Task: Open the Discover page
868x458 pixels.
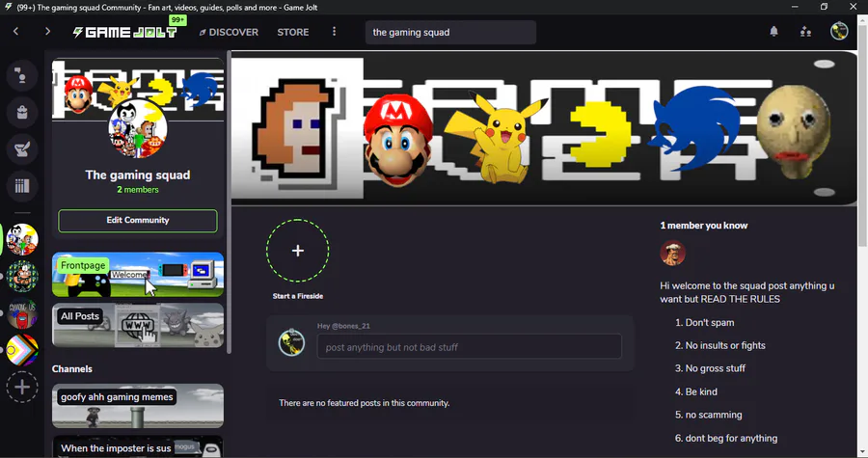Action: pos(229,32)
